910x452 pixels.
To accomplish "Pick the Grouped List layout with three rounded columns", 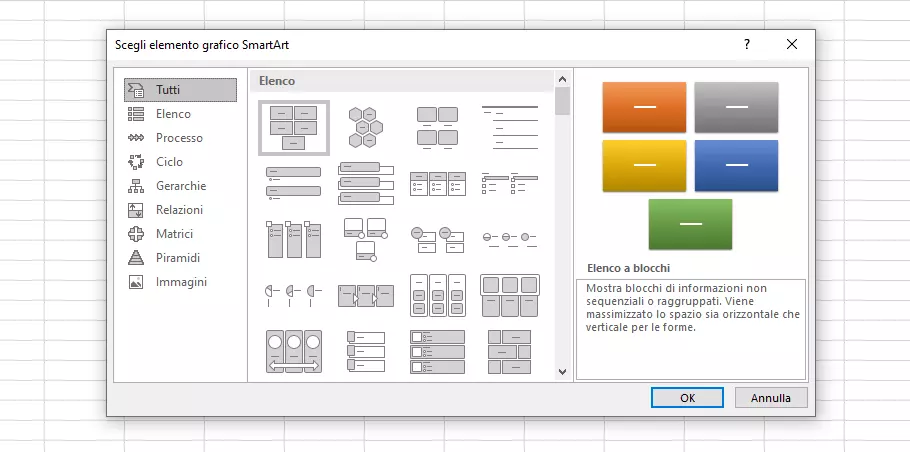I will [x=438, y=295].
